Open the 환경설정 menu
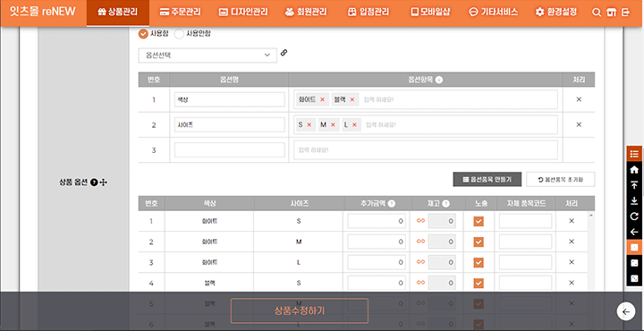 click(556, 13)
